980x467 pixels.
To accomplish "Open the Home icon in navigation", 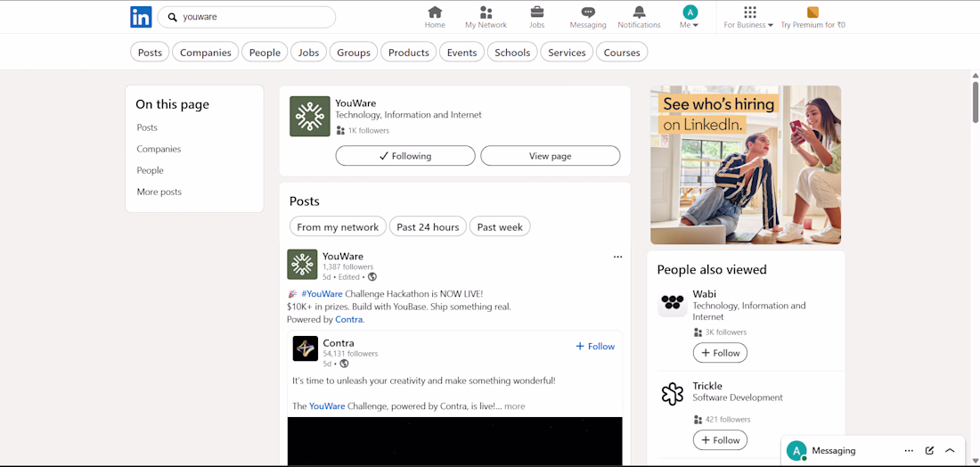I will click(435, 17).
